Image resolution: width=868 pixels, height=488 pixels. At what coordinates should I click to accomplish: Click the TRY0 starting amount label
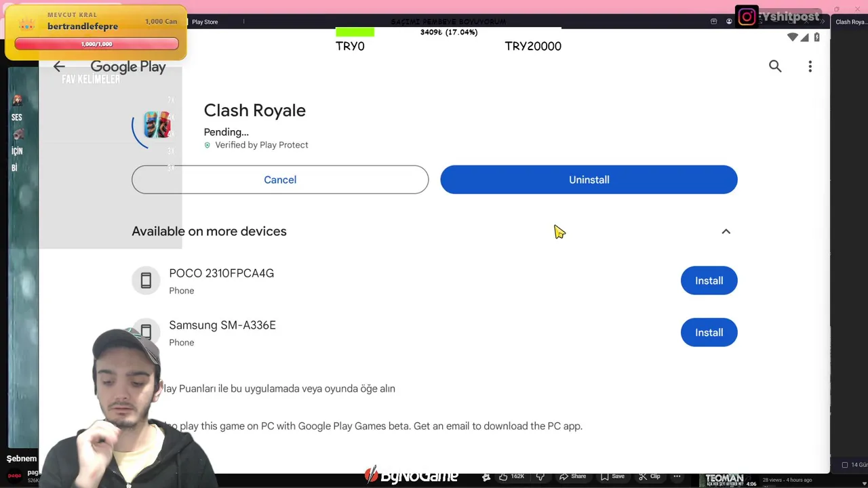click(x=350, y=46)
